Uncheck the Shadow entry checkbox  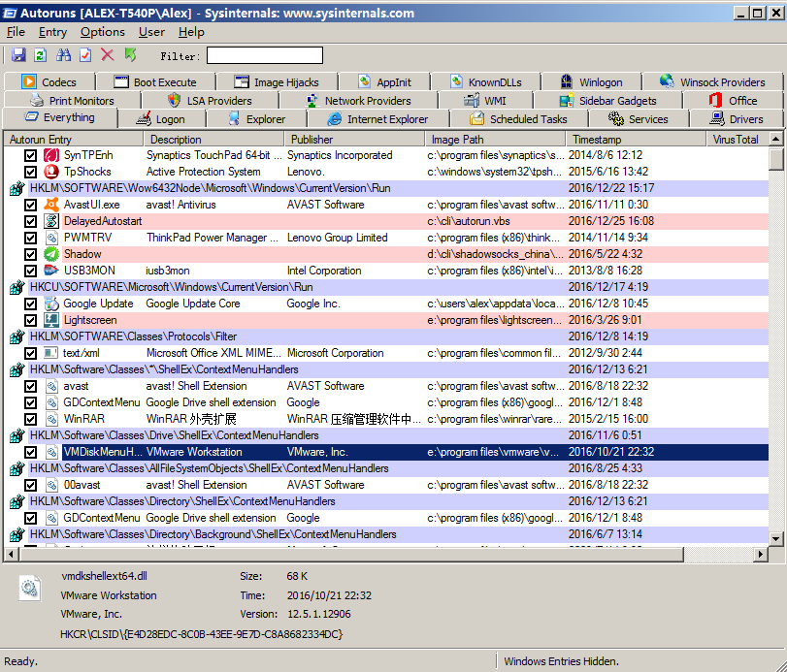tap(31, 254)
